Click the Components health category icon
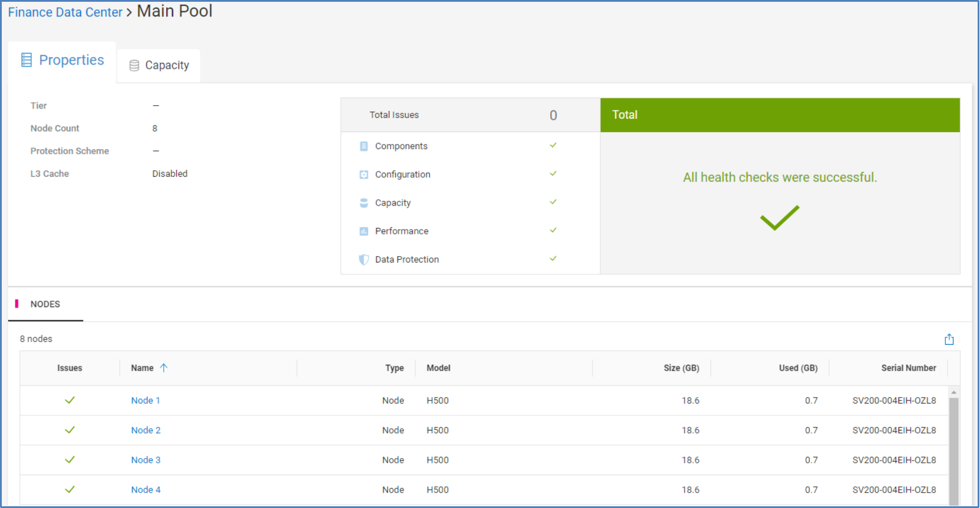 (x=364, y=146)
